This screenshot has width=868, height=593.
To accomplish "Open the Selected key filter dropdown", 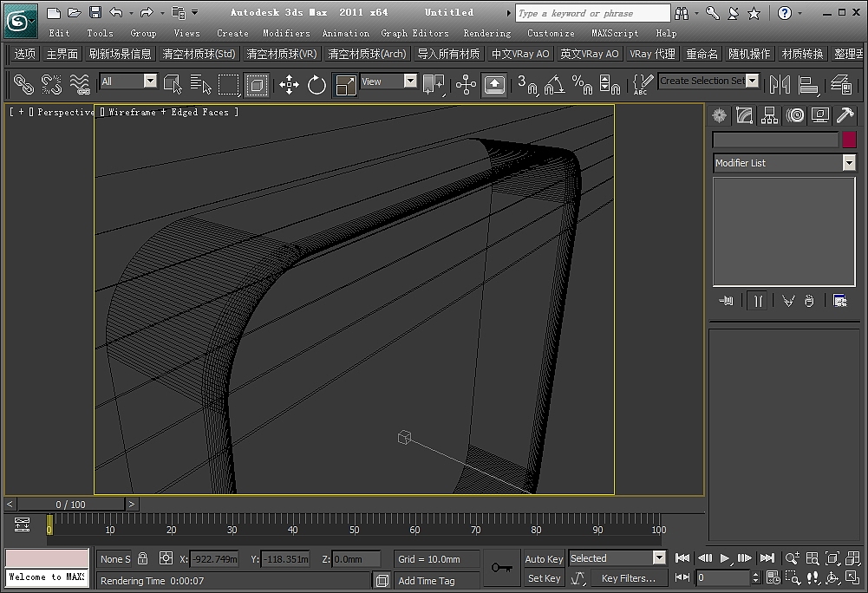I will pyautogui.click(x=659, y=558).
